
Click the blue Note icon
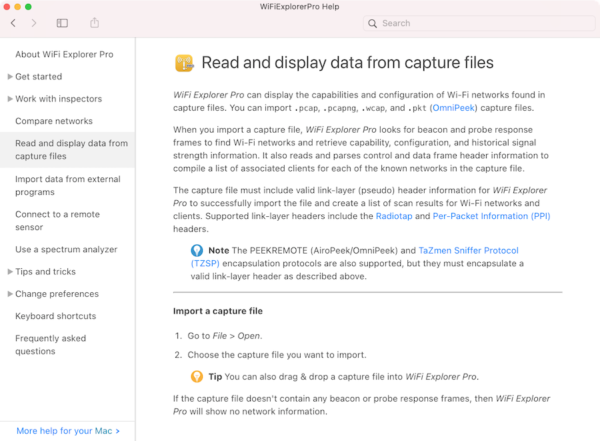point(197,250)
